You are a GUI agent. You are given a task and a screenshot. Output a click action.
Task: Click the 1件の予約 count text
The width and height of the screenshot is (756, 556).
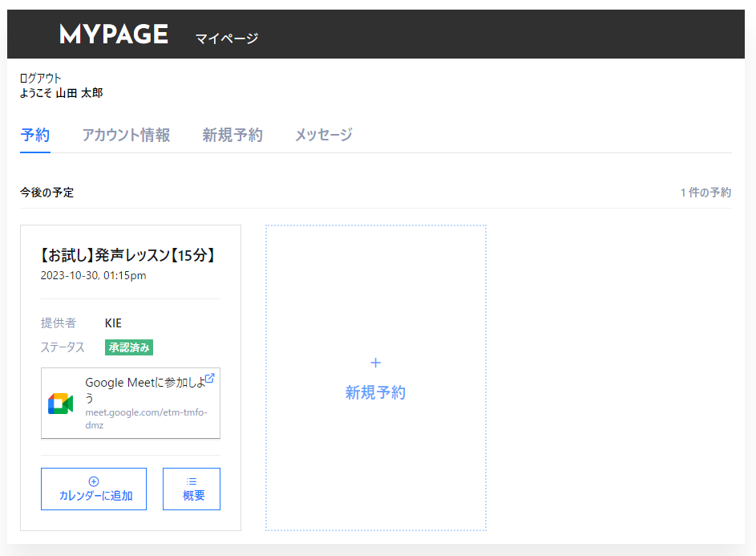coord(705,193)
